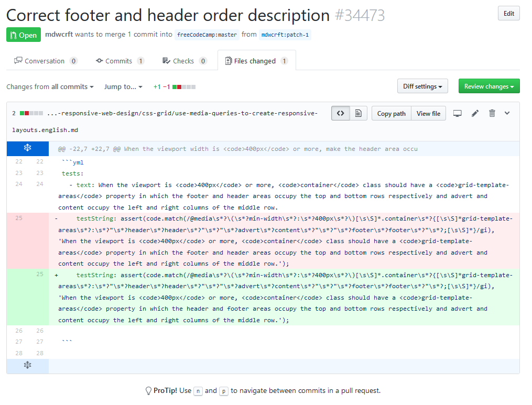Click the ProTip lightbulb icon
532x405 pixels.
tap(148, 391)
